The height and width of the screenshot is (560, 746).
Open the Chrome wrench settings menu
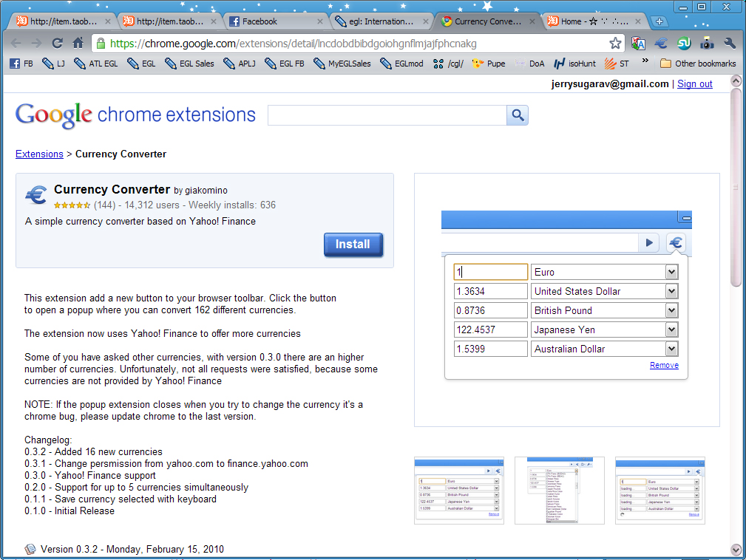(x=730, y=44)
